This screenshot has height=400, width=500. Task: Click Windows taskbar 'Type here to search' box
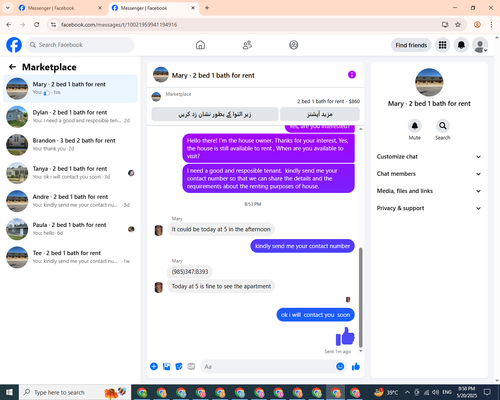click(x=75, y=392)
